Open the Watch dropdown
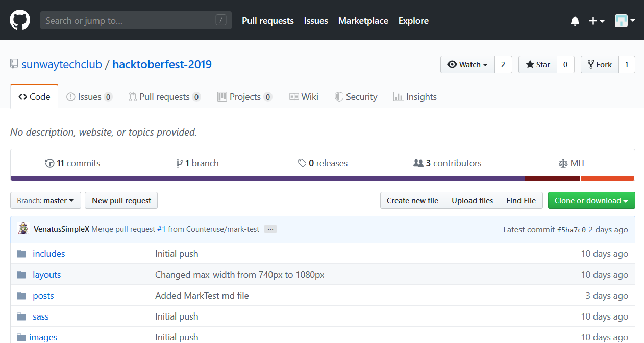This screenshot has height=343, width=644. (x=467, y=65)
